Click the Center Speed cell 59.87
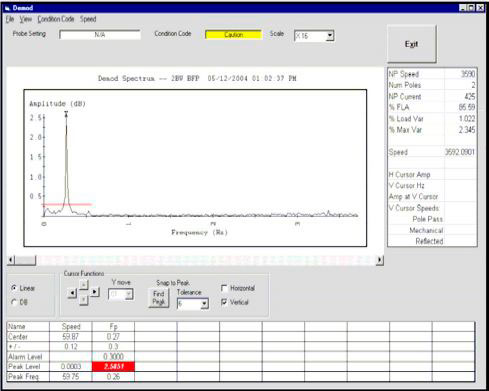This screenshot has width=489, height=391. click(x=71, y=337)
